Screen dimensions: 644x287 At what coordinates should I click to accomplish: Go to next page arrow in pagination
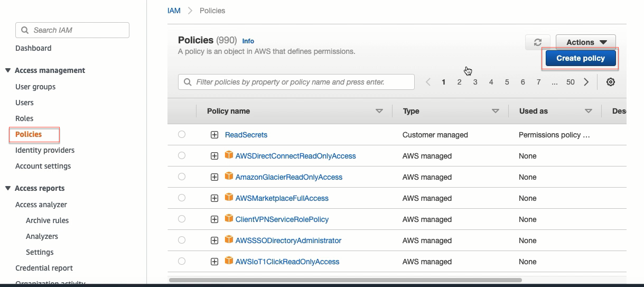coord(586,82)
